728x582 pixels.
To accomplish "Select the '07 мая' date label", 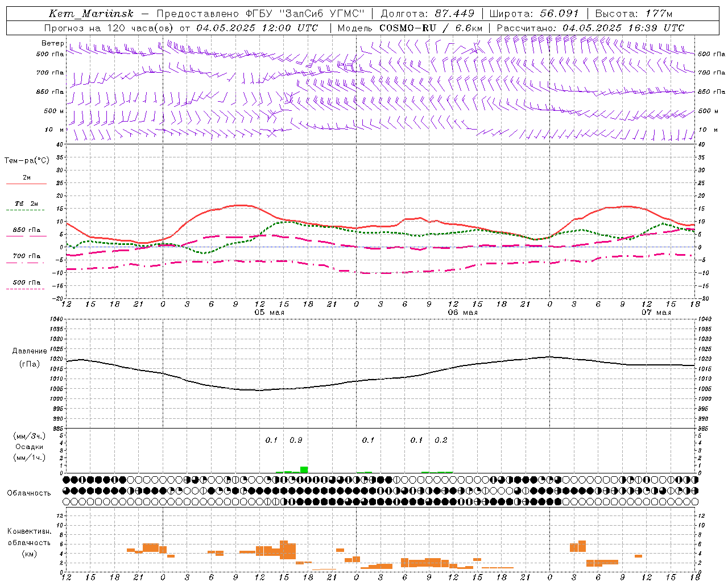I will coord(656,313).
